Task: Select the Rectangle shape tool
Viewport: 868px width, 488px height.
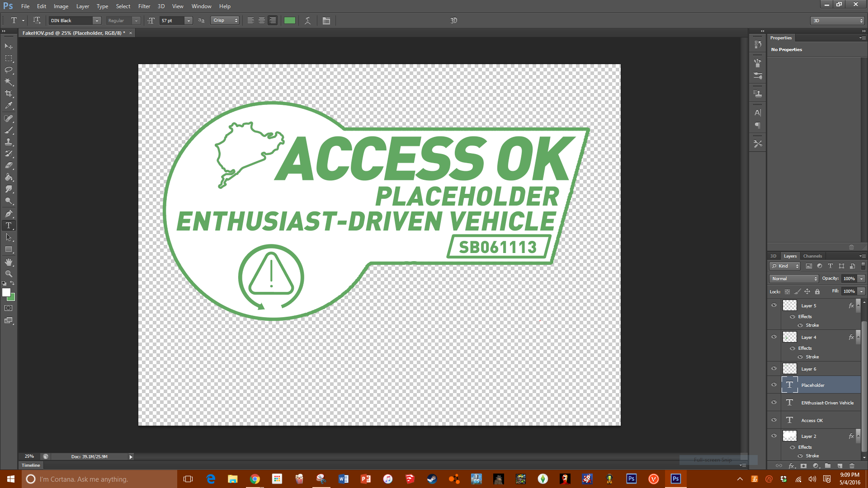Action: click(9, 249)
